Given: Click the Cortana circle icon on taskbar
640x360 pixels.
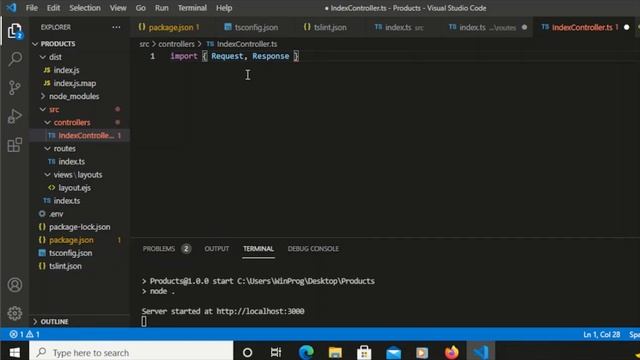Looking at the screenshot, I should pos(247,352).
